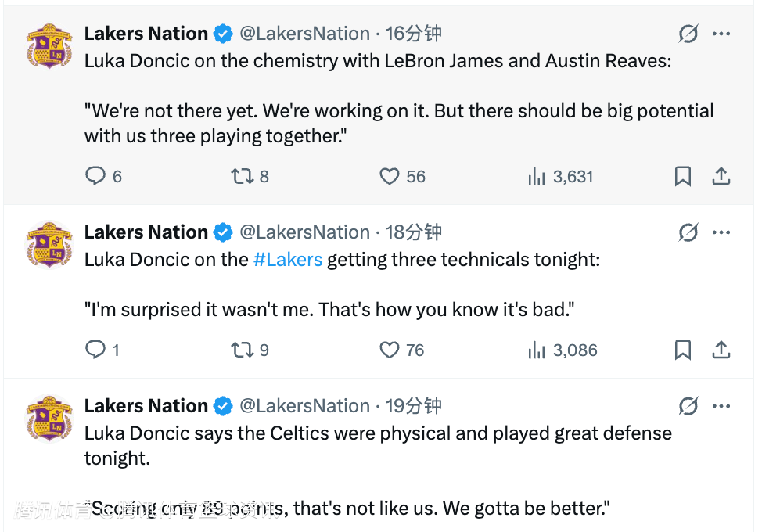Retweet the three technicals tweet

pyautogui.click(x=242, y=350)
